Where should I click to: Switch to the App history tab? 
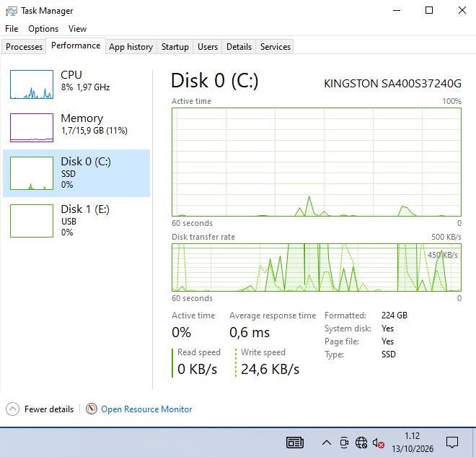(x=131, y=47)
